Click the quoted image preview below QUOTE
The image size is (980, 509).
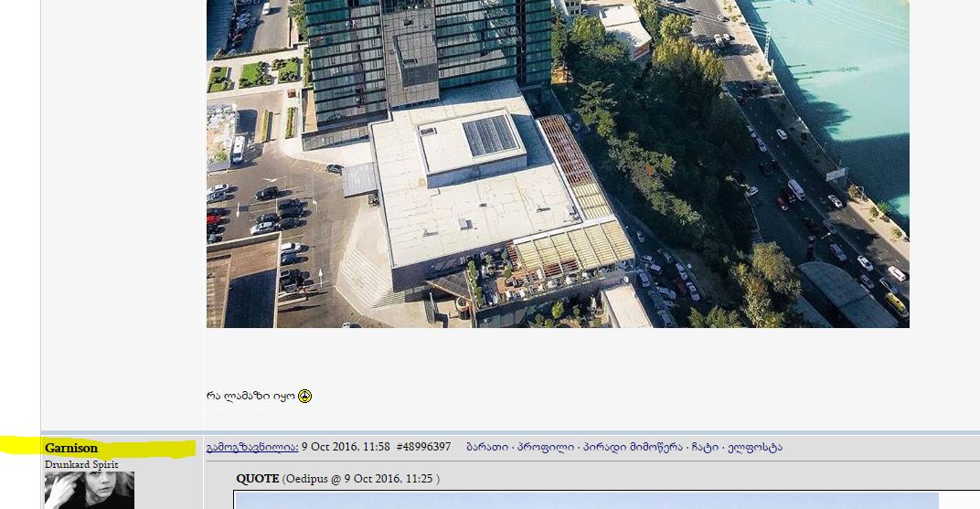pos(586,500)
